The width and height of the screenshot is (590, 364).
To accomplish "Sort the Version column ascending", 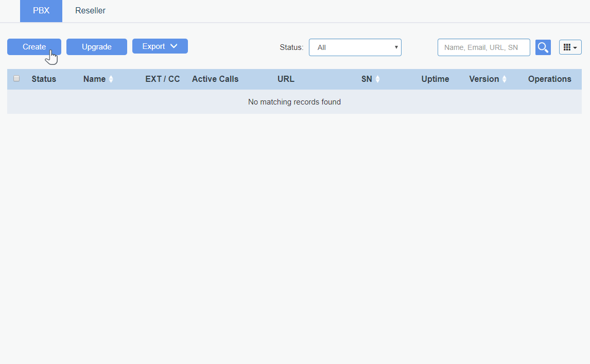I will 504,77.
